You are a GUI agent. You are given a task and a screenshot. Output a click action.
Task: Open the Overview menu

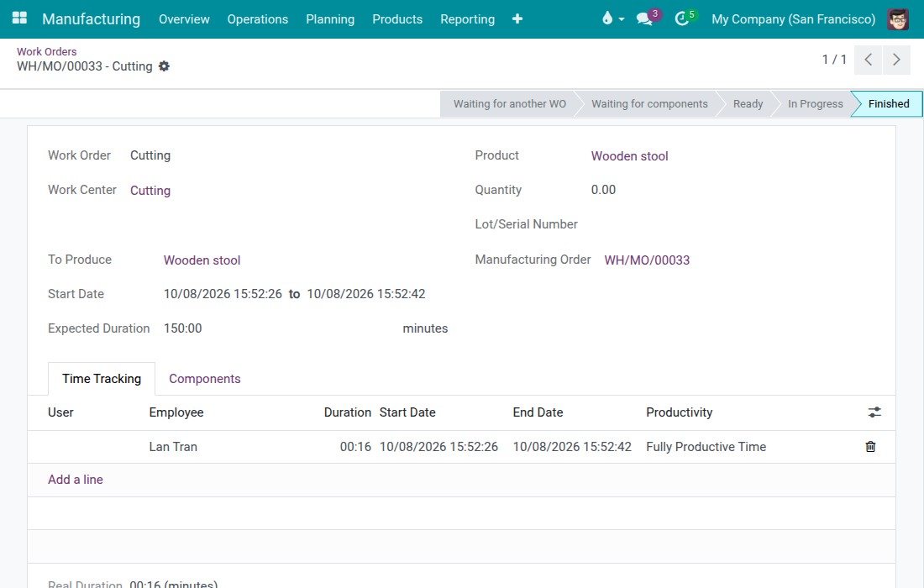point(184,18)
